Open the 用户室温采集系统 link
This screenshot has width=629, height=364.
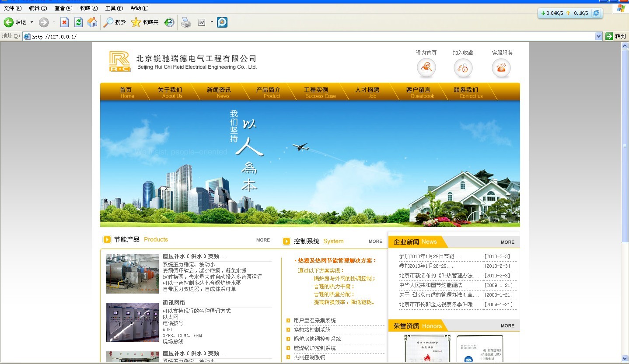coord(314,321)
